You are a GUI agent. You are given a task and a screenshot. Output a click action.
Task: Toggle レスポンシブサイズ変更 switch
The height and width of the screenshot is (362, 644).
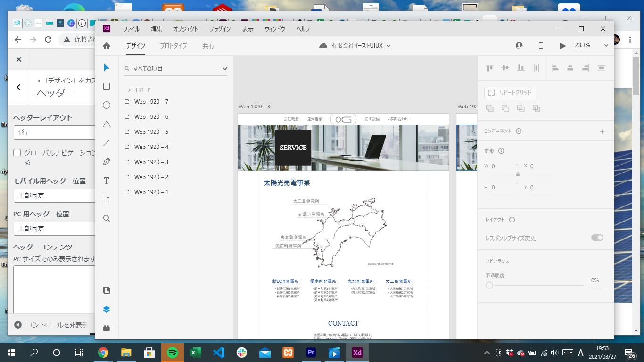(597, 238)
